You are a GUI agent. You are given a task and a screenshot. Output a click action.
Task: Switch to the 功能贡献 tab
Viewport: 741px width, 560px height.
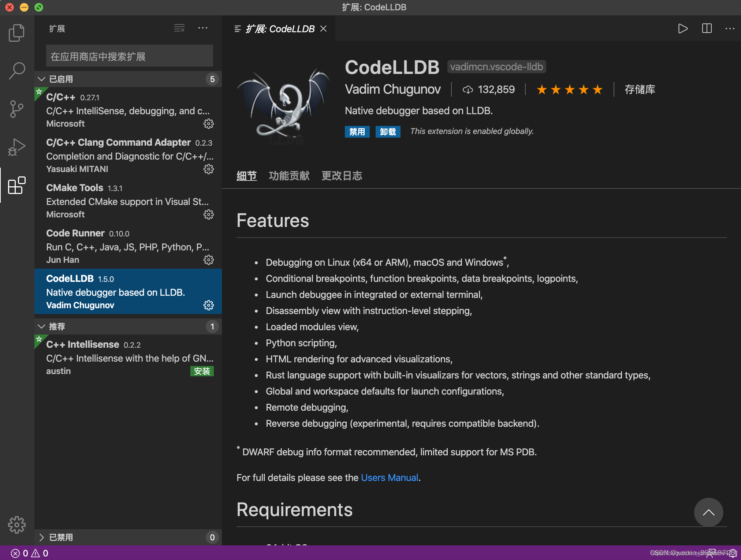click(x=289, y=176)
